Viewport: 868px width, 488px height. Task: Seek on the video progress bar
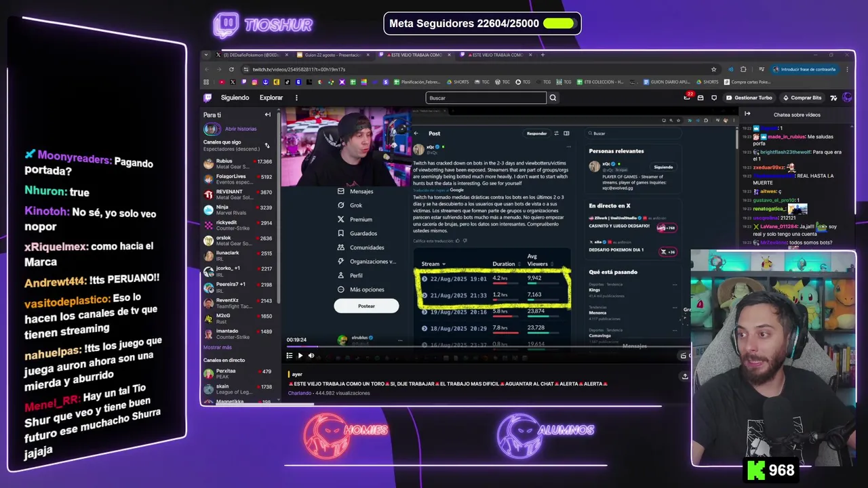click(488, 346)
